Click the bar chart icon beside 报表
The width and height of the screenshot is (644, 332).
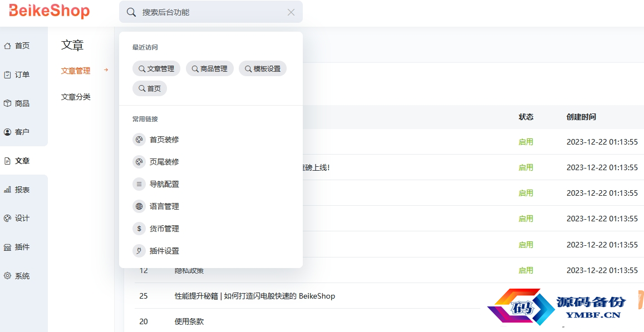pos(7,190)
